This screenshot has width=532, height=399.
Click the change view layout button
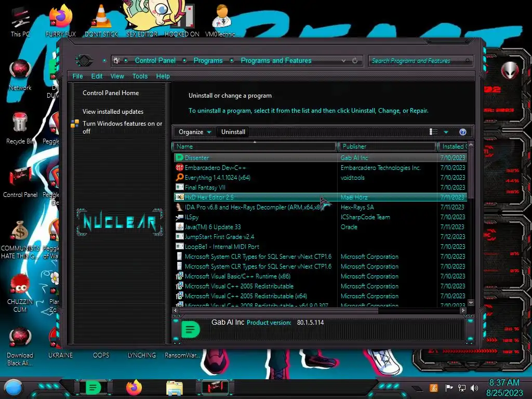click(x=434, y=132)
